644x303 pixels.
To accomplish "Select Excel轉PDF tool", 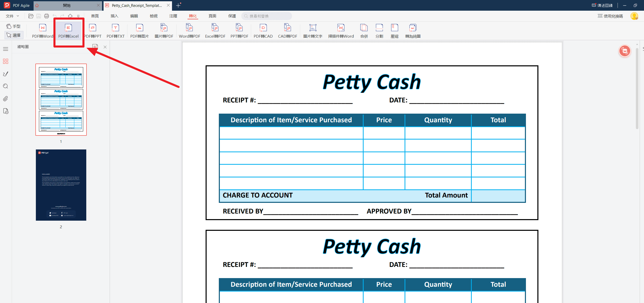I will 215,31.
